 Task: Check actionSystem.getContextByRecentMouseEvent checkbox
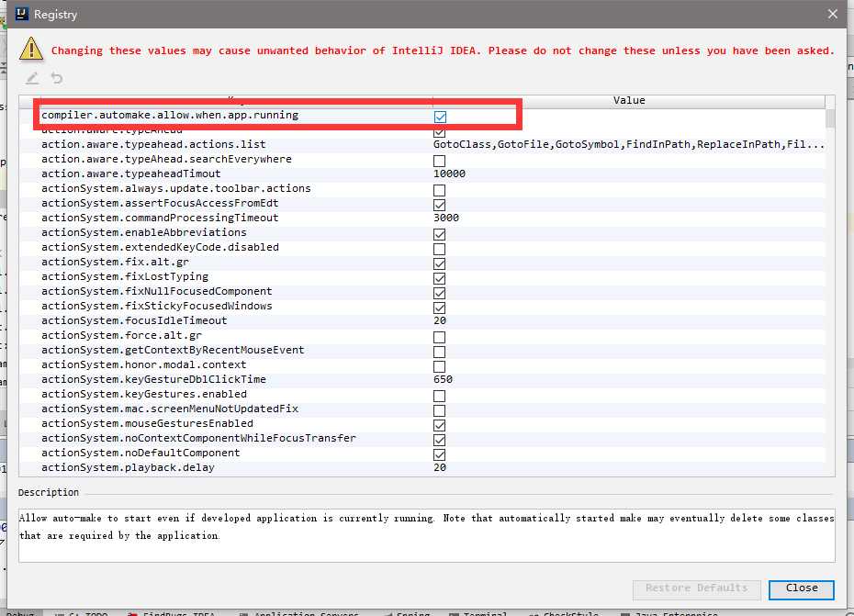coord(439,352)
